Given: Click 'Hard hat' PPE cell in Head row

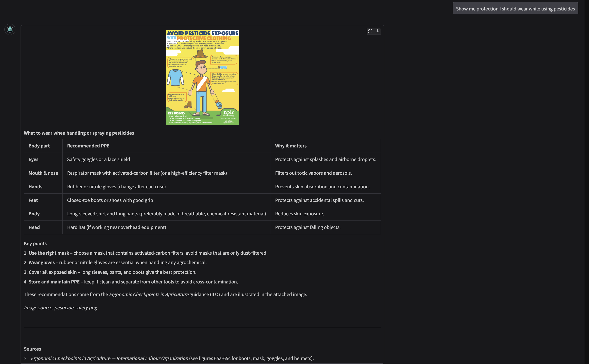Looking at the screenshot, I should 116,227.
